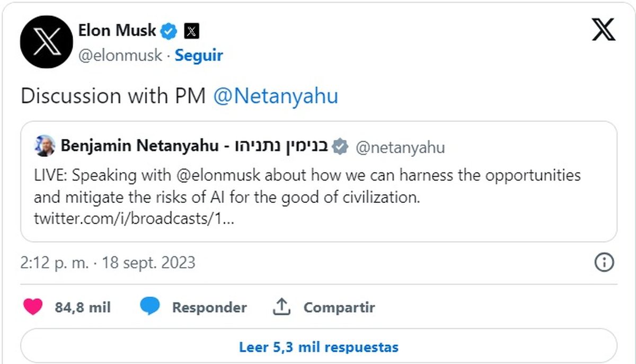Click the blue verified badge beside Elon Musk

pos(169,31)
